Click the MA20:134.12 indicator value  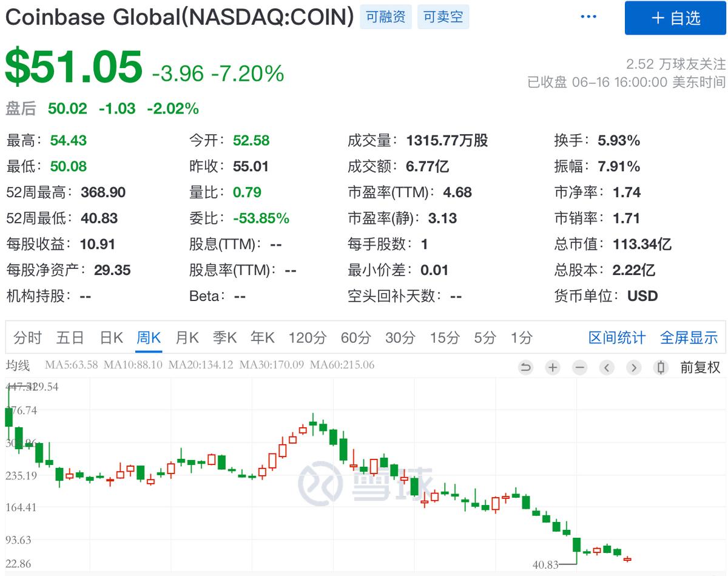[x=201, y=365]
